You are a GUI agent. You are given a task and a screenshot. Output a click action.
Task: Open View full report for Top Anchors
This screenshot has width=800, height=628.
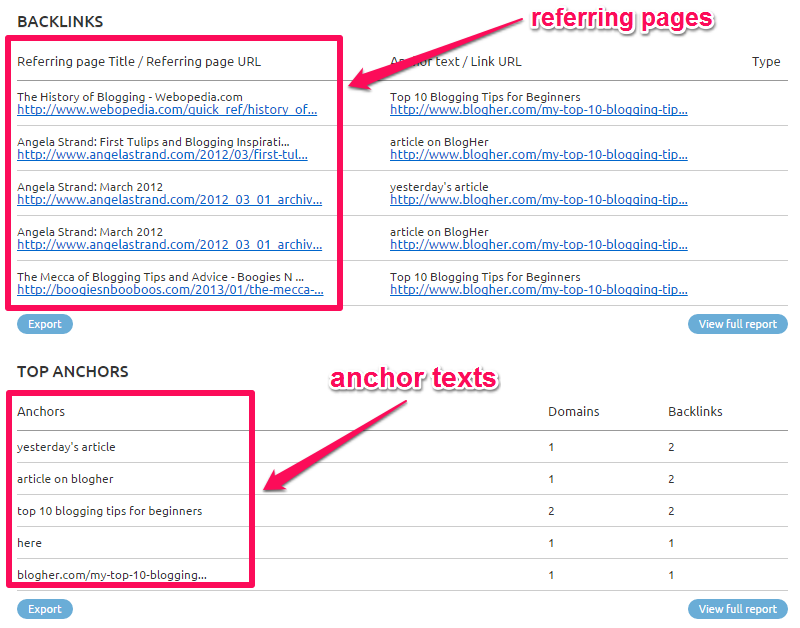(x=737, y=609)
